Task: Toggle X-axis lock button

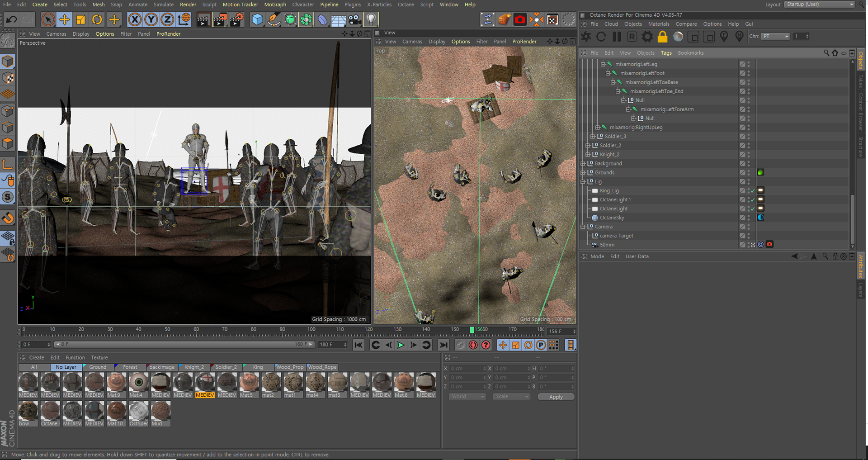Action: tap(134, 19)
